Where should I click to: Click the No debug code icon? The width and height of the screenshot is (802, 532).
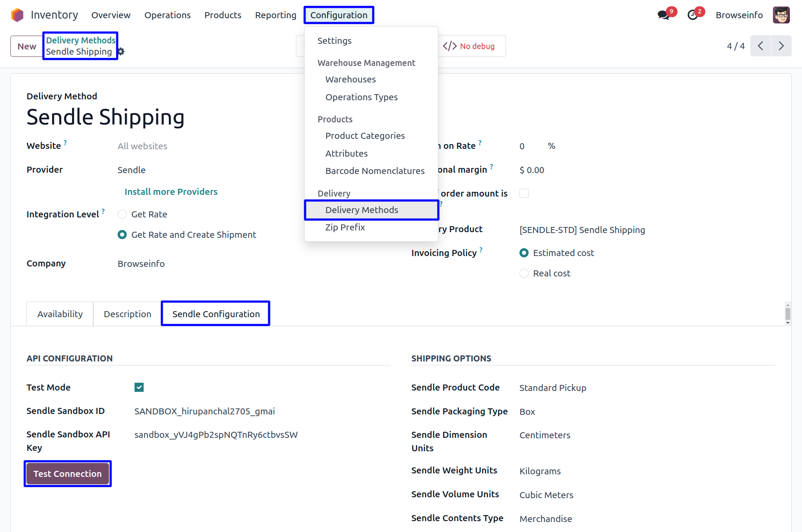point(450,46)
